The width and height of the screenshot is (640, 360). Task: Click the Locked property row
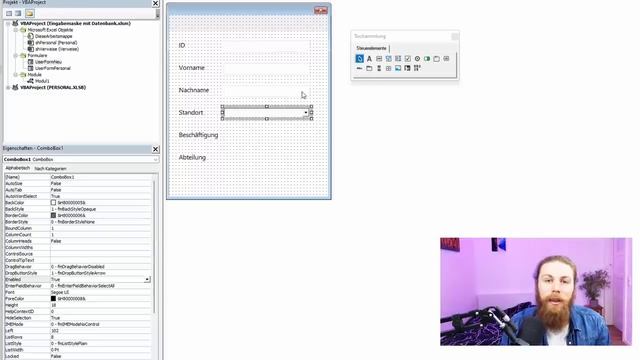tap(78, 356)
